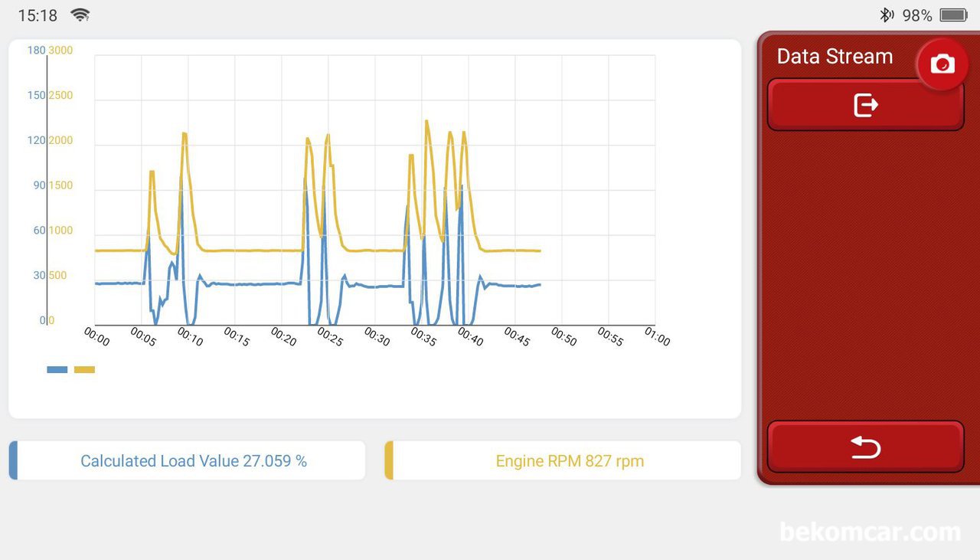Viewport: 980px width, 560px height.
Task: Tap the blue legend color swatch
Action: click(57, 369)
